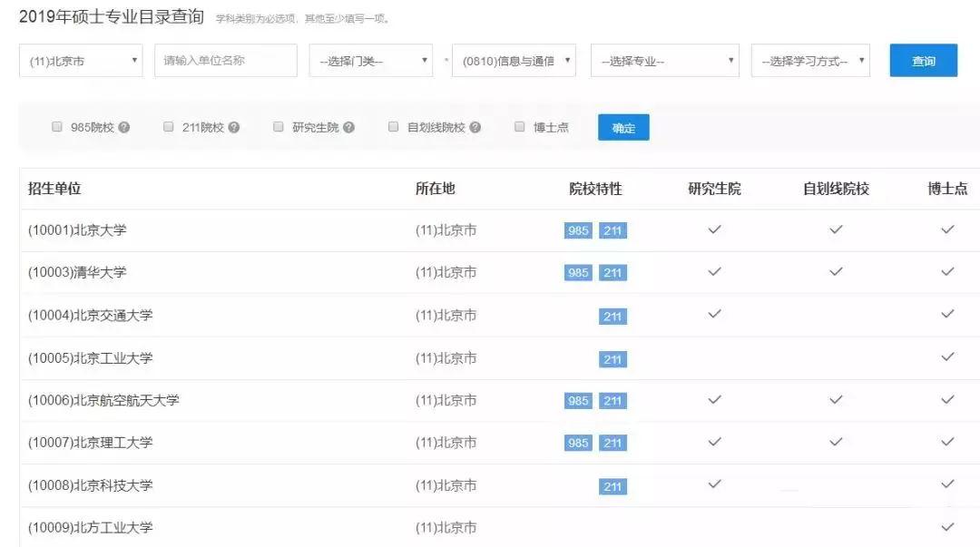Image resolution: width=980 pixels, height=547 pixels.
Task: Click the 招生单位 column header
Action: pos(54,189)
